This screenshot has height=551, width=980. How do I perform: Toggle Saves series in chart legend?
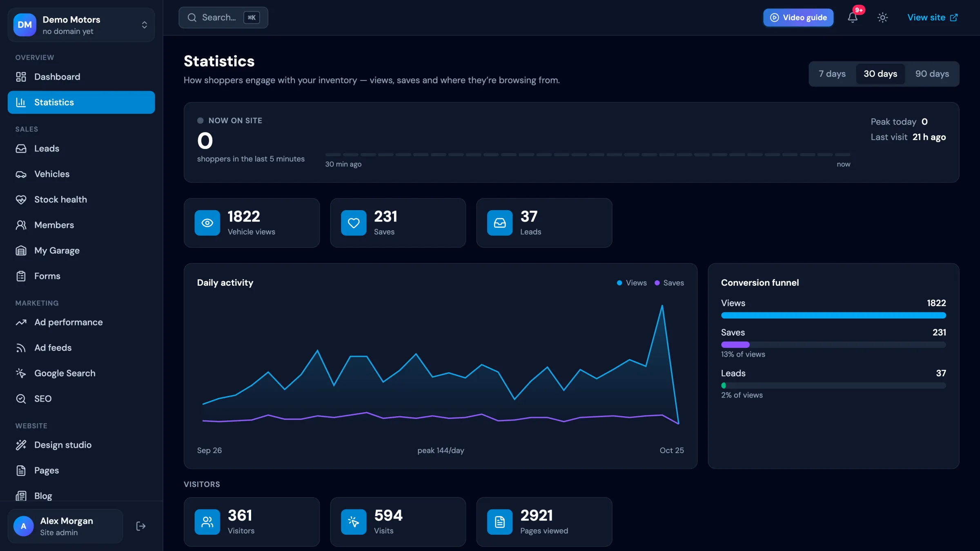tap(669, 283)
